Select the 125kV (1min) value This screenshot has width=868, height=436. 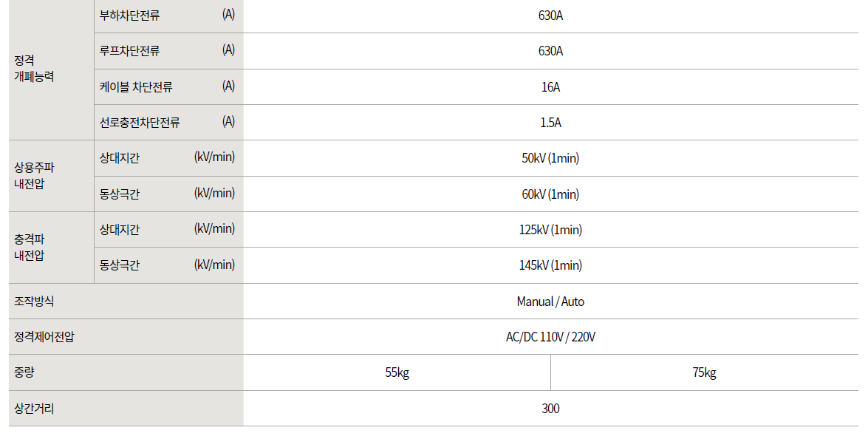pos(550,230)
